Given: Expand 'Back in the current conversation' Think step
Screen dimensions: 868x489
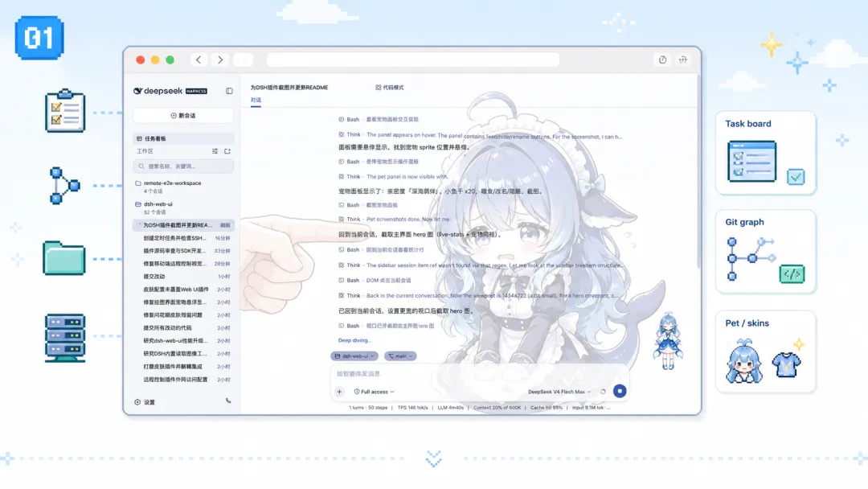Looking at the screenshot, I should [x=480, y=296].
